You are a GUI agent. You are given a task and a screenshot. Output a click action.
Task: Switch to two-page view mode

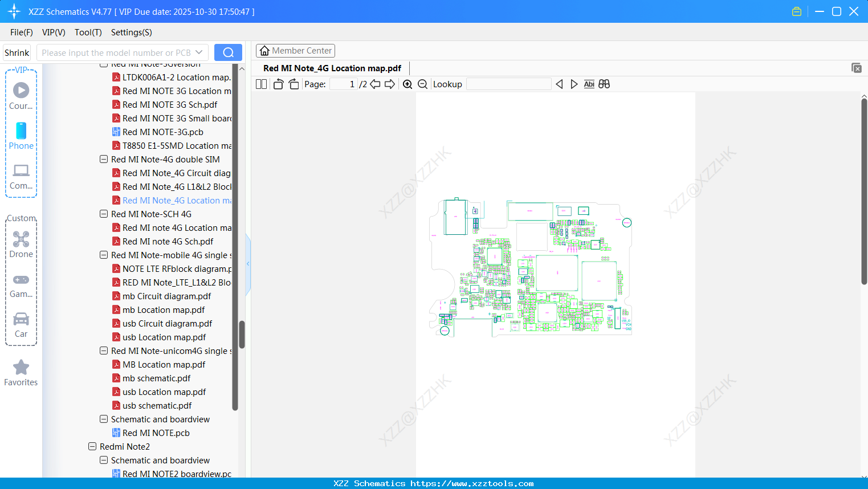tap(260, 84)
